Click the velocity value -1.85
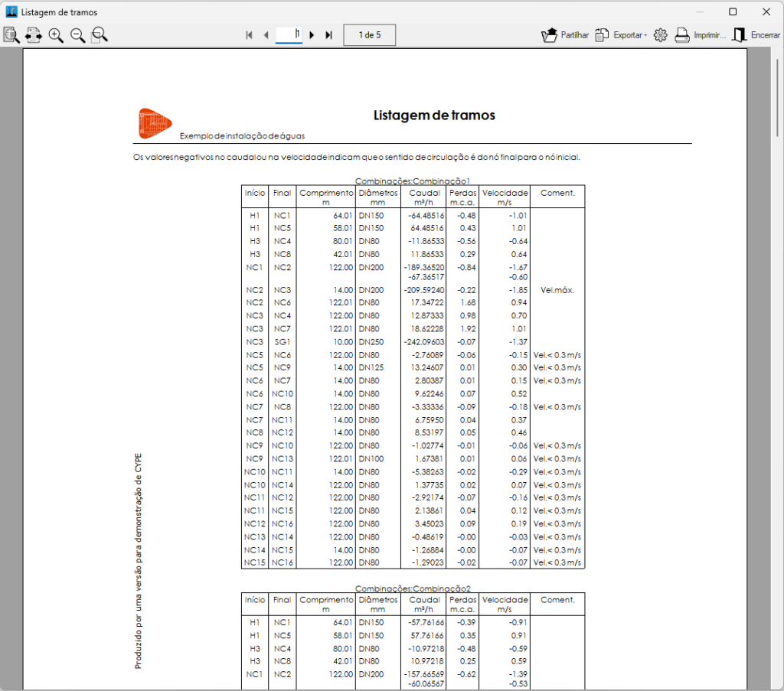The width and height of the screenshot is (784, 691). pos(518,290)
